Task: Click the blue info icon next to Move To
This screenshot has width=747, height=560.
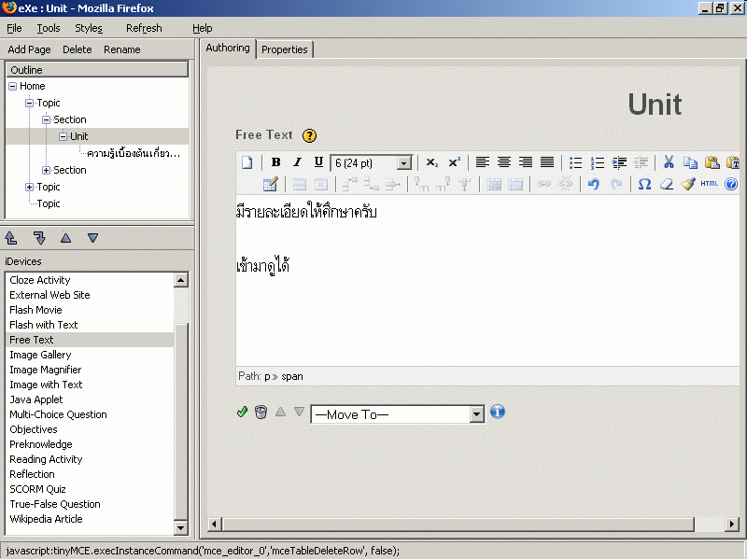Action: [x=498, y=412]
